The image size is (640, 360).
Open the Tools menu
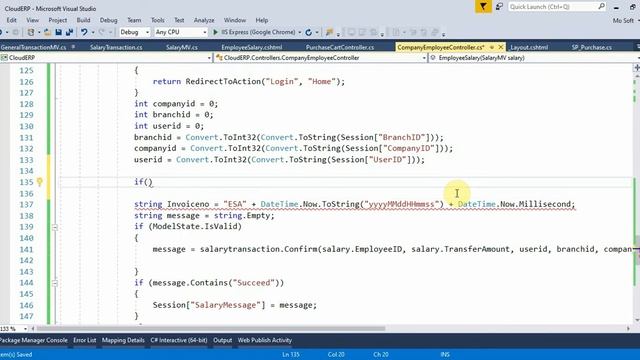pos(158,20)
